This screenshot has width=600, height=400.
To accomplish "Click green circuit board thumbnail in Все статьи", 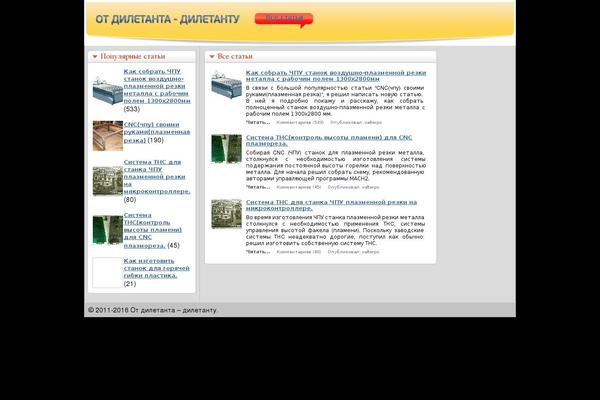I will point(227,149).
